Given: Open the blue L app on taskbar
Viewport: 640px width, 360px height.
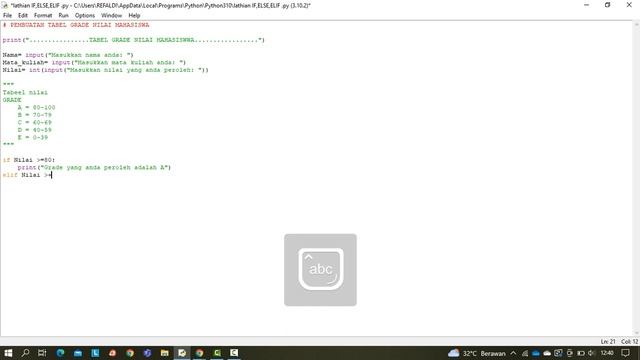Looking at the screenshot, I should point(95,353).
